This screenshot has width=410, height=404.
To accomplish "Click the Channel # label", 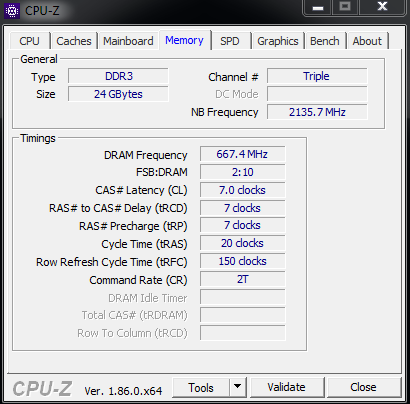I will (x=233, y=77).
